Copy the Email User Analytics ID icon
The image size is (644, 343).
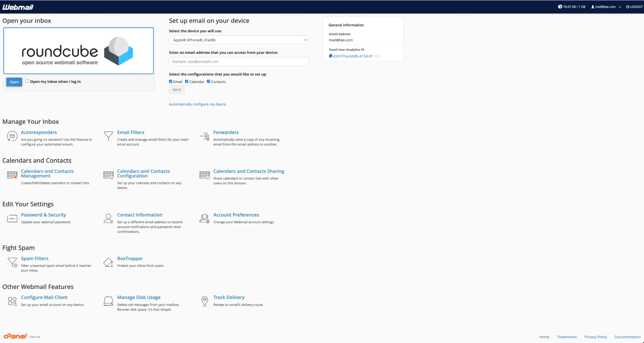(x=331, y=56)
